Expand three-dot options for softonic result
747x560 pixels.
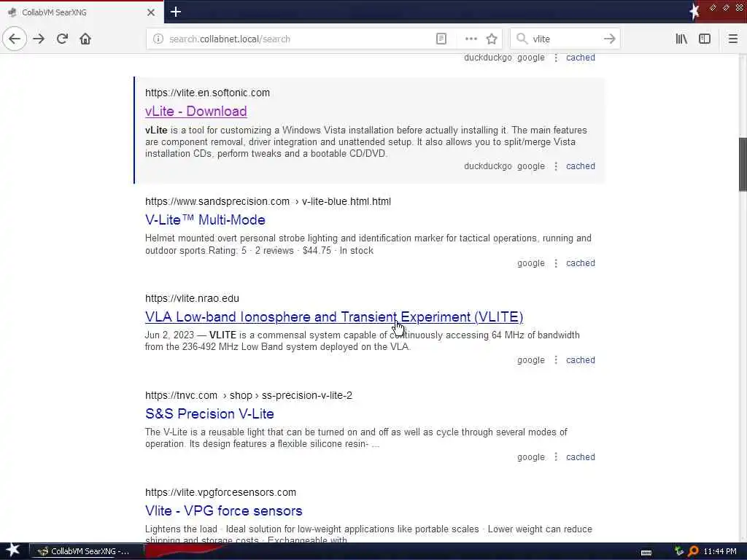[x=555, y=166]
